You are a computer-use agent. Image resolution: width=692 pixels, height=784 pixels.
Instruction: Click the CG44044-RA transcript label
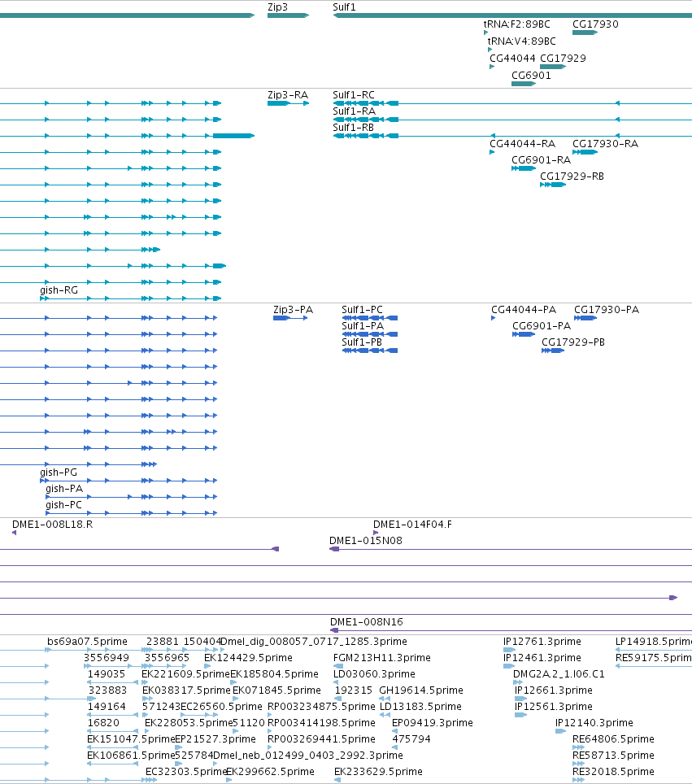(x=523, y=143)
